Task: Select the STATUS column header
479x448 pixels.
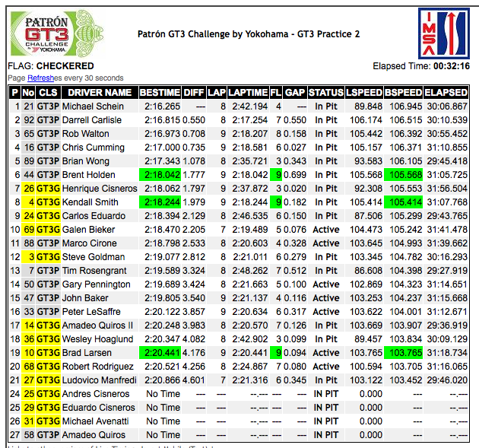Action: pos(325,92)
